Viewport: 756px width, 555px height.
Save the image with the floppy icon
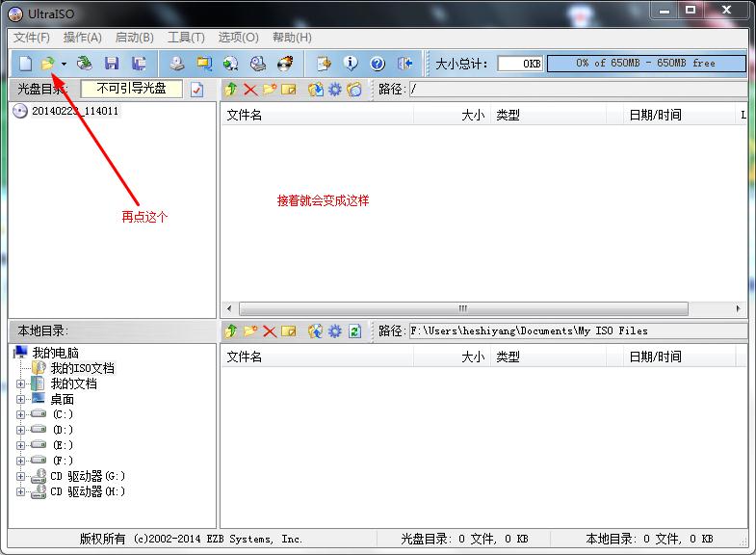pos(112,64)
